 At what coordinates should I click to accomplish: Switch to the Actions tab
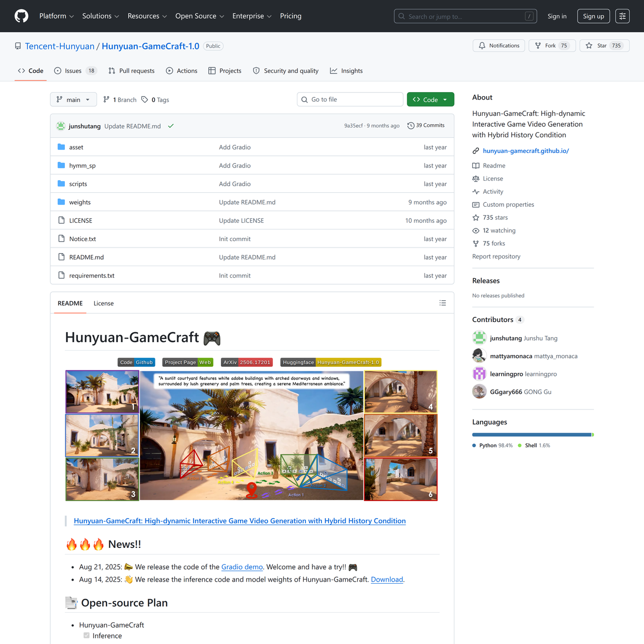[x=182, y=71]
